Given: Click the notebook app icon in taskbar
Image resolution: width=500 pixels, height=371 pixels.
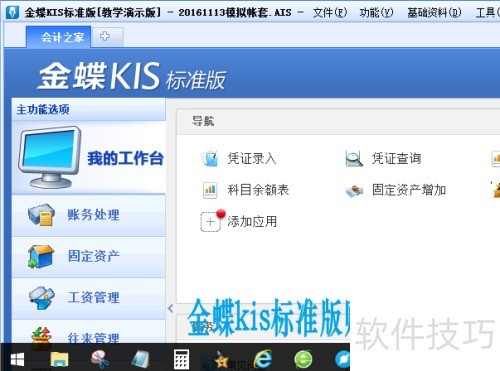Looking at the screenshot, I should [141, 359].
